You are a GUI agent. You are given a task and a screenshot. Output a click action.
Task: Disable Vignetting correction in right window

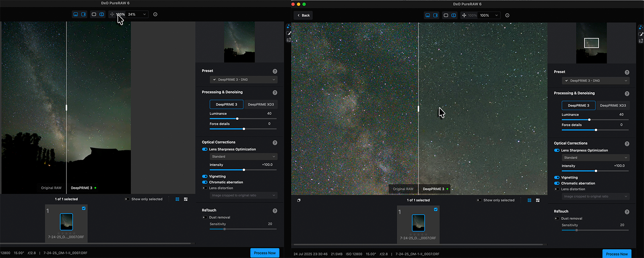coord(557,177)
